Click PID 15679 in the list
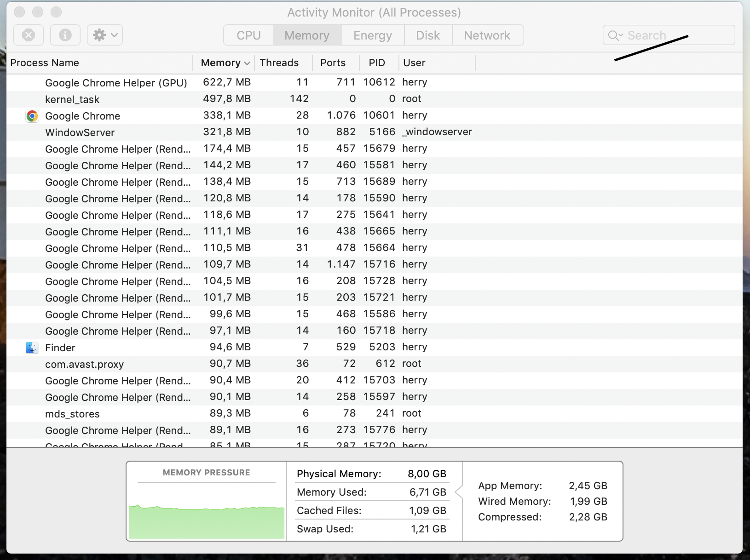This screenshot has width=750, height=560. pyautogui.click(x=379, y=149)
